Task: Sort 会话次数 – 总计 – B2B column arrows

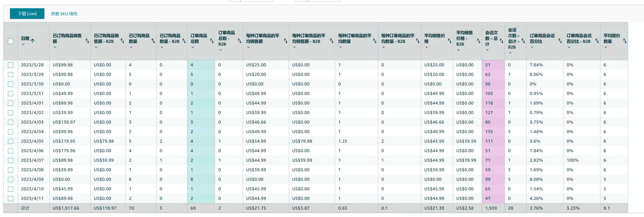Action: point(523,41)
